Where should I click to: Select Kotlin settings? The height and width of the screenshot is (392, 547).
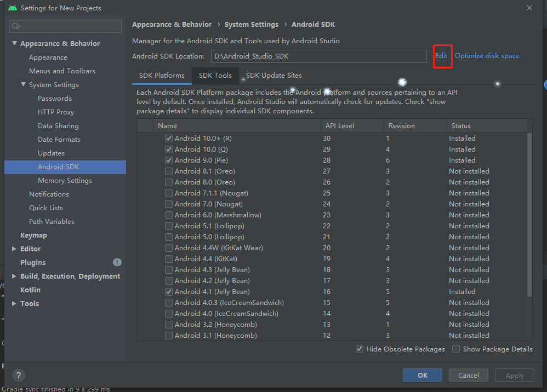(x=30, y=290)
